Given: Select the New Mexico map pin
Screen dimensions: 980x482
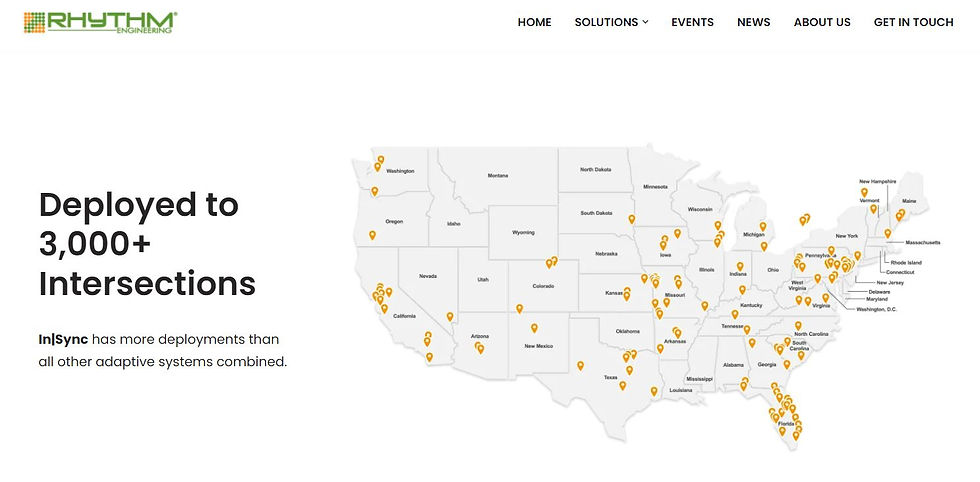Looking at the screenshot, I should click(x=534, y=328).
